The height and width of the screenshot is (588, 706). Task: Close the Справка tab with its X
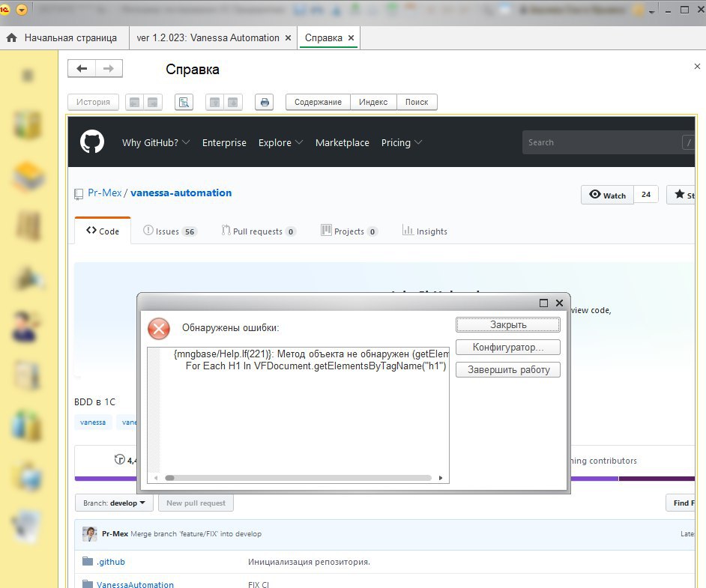click(x=351, y=37)
